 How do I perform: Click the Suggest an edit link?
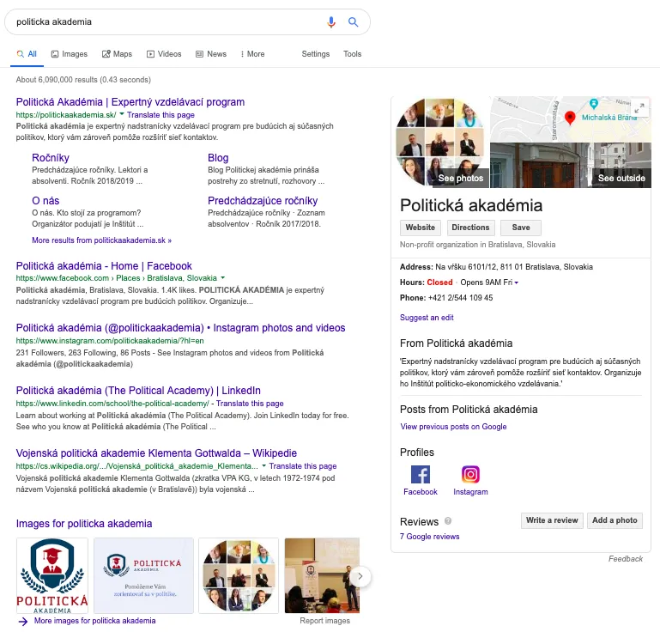pos(427,318)
